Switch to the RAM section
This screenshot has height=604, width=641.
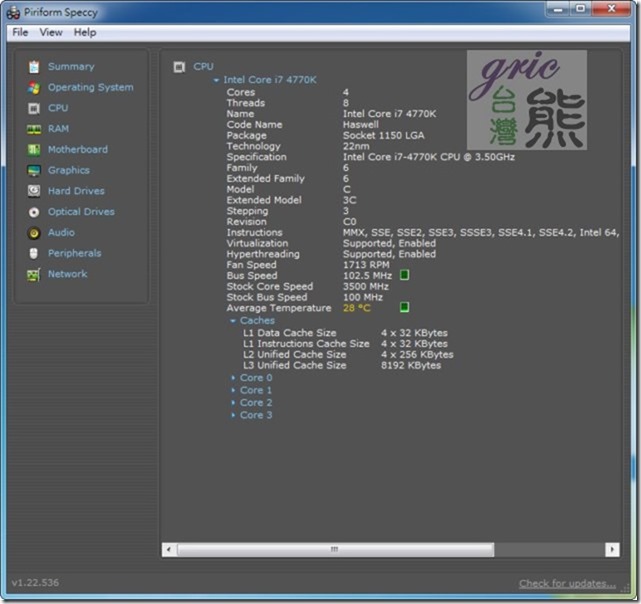[58, 129]
